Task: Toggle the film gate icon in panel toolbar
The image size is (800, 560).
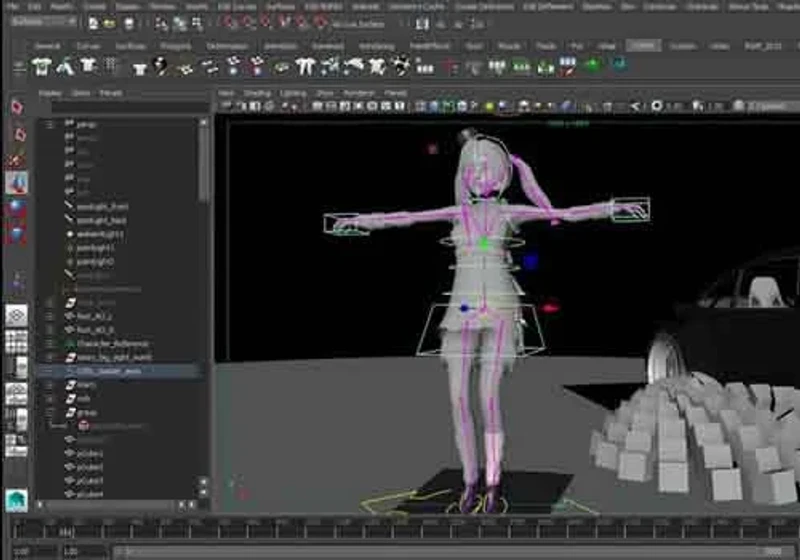Action: point(331,106)
